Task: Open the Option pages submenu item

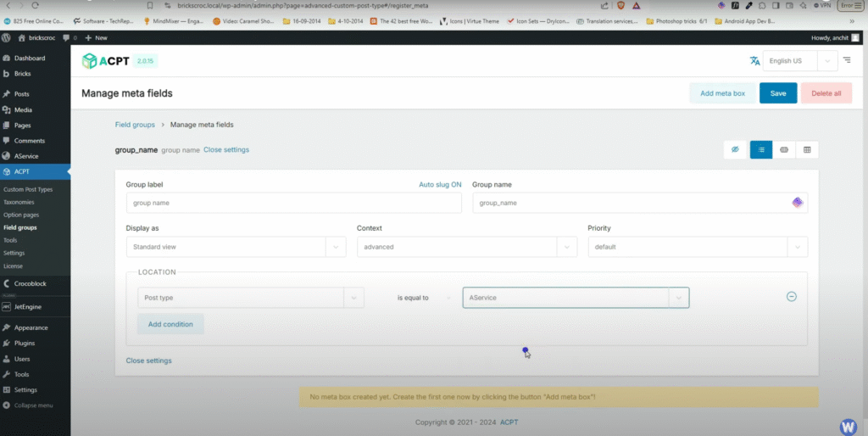Action: [x=21, y=215]
